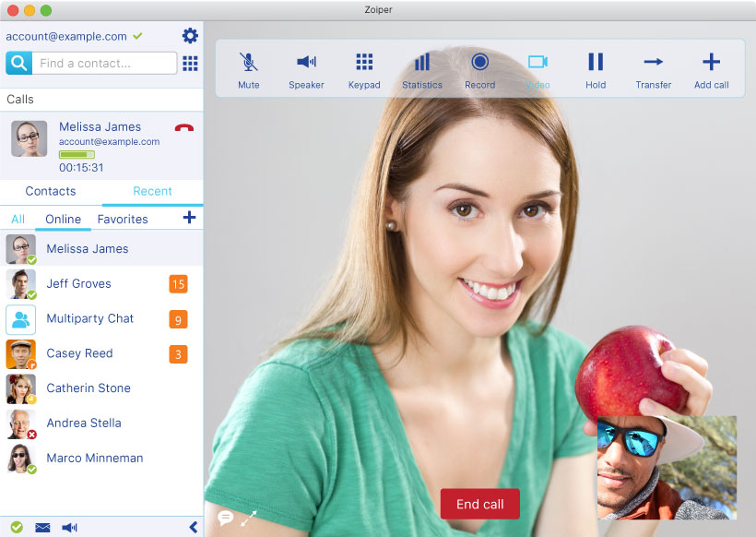This screenshot has height=537, width=756.
Task: Click the Find a contact search field
Action: [106, 64]
